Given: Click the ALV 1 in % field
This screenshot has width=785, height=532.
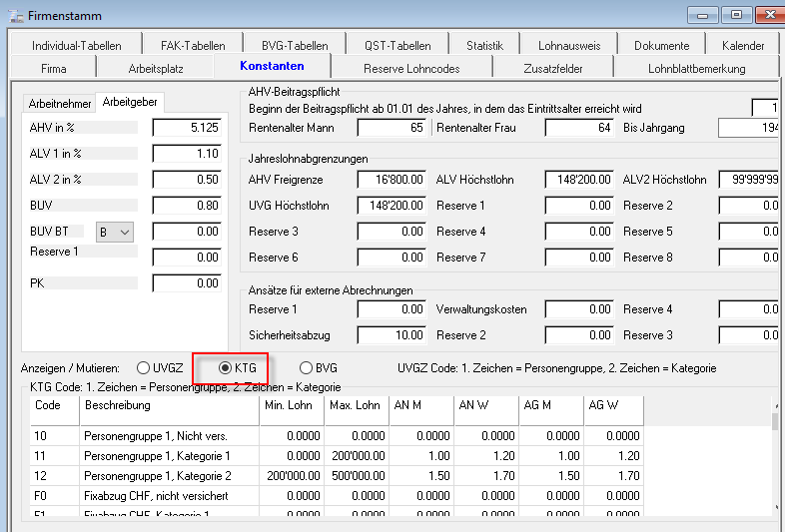Looking at the screenshot, I should tap(187, 154).
